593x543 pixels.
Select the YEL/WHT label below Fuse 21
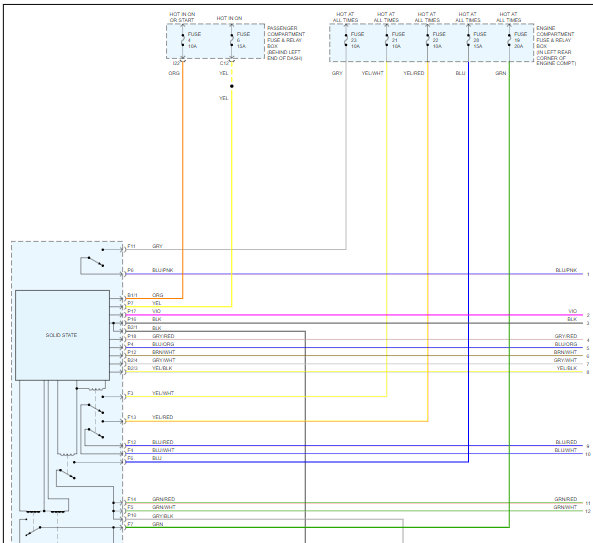coord(373,73)
